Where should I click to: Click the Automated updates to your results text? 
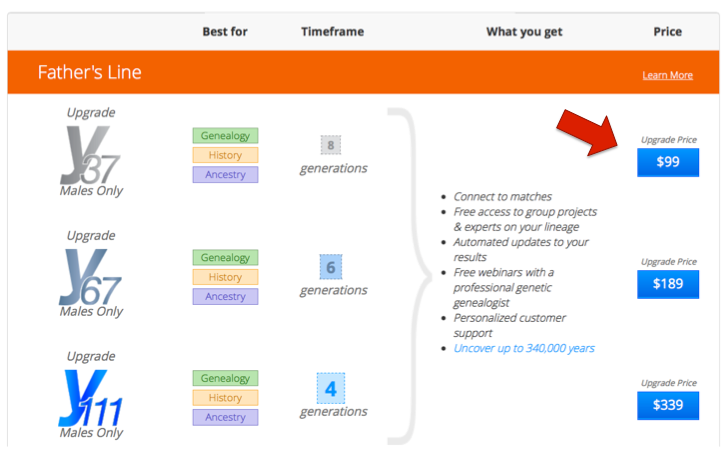[x=521, y=250]
